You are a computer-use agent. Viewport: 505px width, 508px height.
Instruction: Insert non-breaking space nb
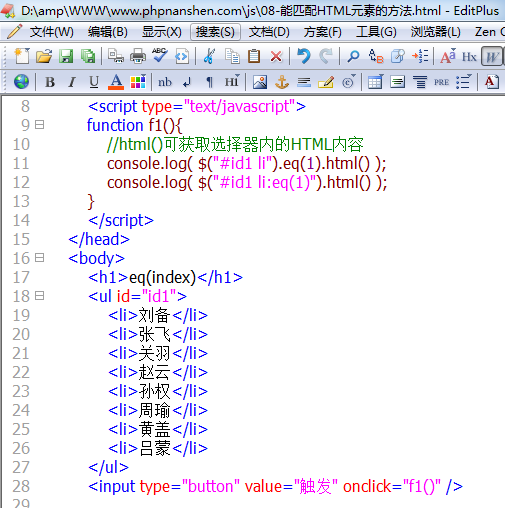165,82
